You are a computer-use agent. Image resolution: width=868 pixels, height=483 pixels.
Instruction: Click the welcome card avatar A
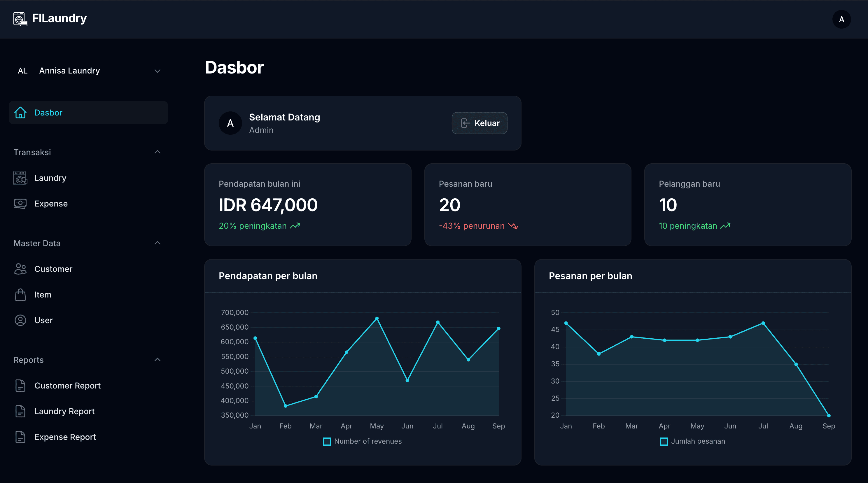230,123
